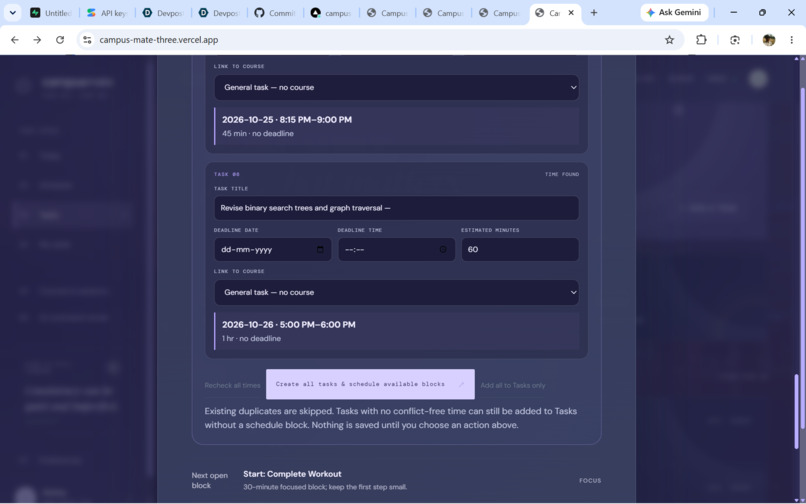
Task: Go back to the previous page
Action: click(14, 40)
